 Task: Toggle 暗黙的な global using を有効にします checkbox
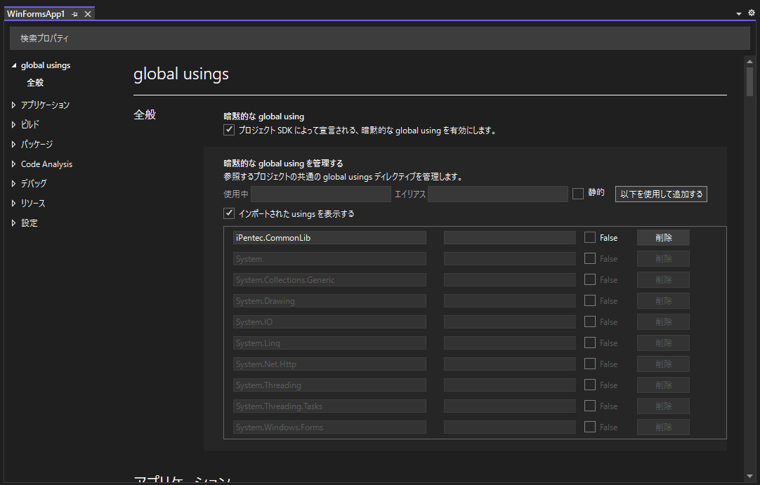point(229,130)
